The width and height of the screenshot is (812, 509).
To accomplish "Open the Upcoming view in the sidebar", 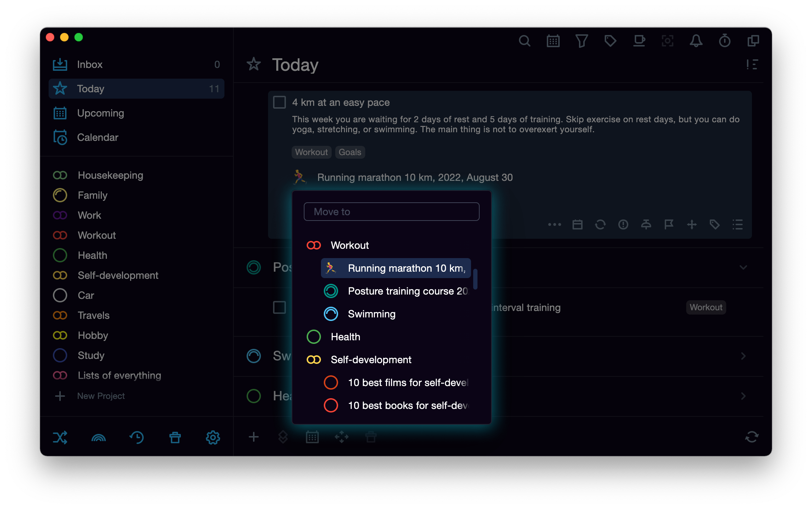I will point(101,113).
